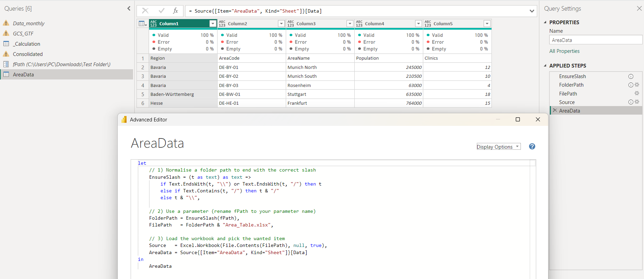Maximize the Advanced Editor window

tap(517, 119)
